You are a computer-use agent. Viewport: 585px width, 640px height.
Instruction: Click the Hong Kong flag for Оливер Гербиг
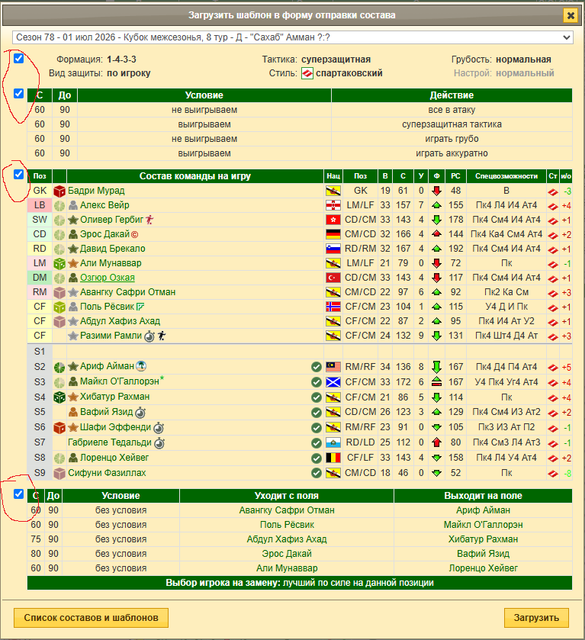pos(333,220)
